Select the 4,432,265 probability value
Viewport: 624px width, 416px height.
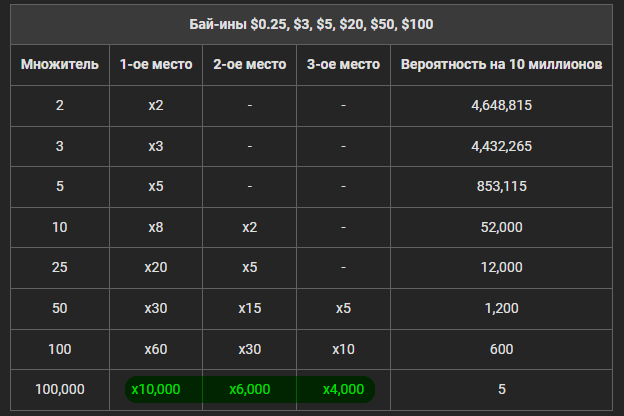501,146
